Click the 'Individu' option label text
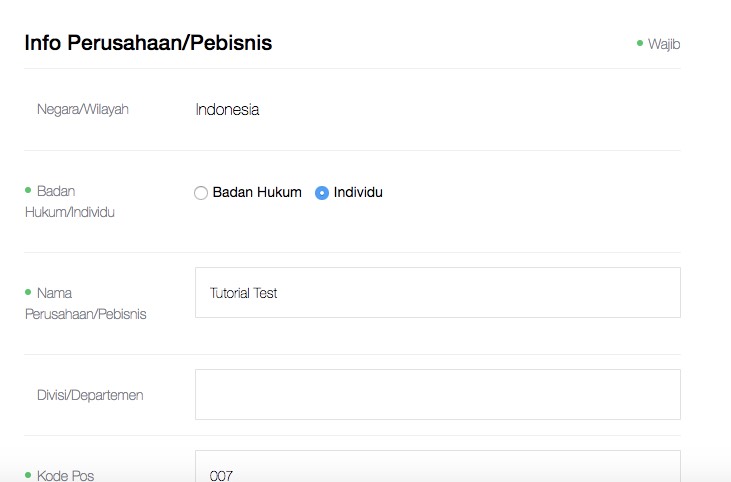 coord(358,192)
